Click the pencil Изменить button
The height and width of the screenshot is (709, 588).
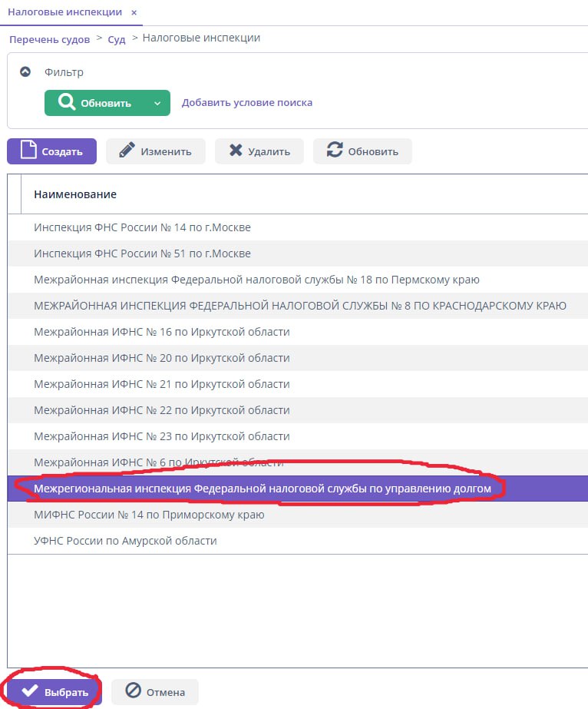[155, 151]
